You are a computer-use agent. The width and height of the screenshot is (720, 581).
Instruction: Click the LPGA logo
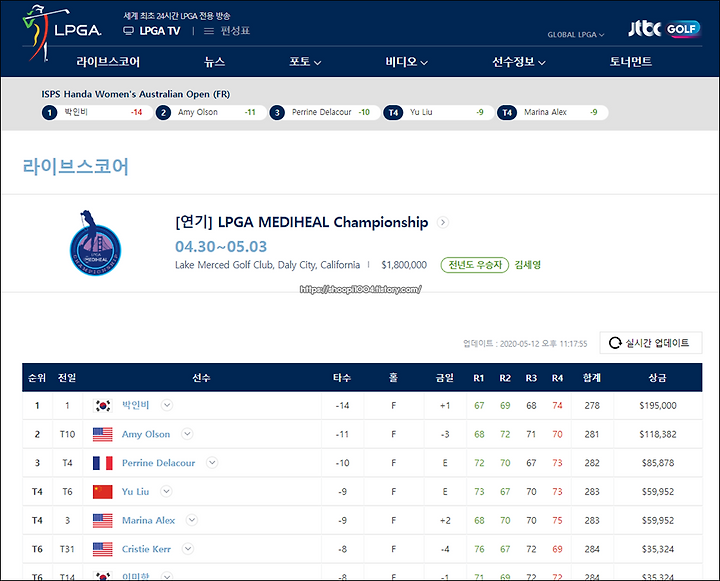coord(62,32)
